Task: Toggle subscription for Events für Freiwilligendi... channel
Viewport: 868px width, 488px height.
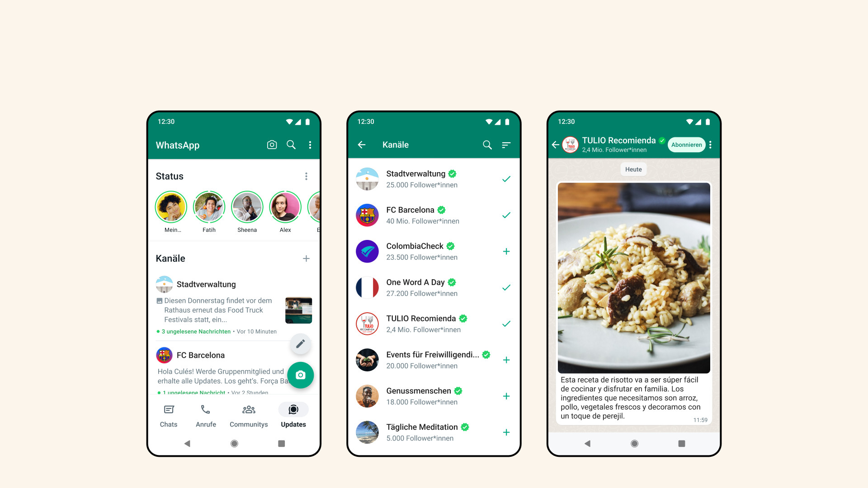Action: 506,360
